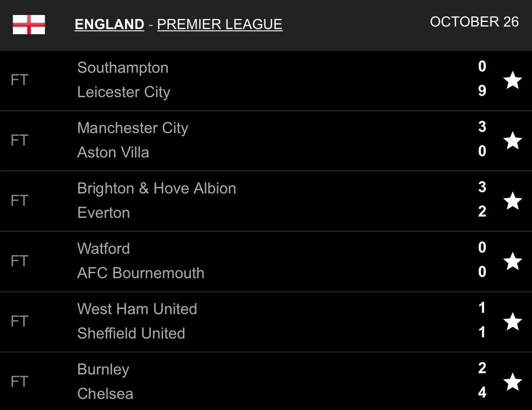The height and width of the screenshot is (410, 532).
Task: Open the ENGLAND country link
Action: click(x=110, y=24)
